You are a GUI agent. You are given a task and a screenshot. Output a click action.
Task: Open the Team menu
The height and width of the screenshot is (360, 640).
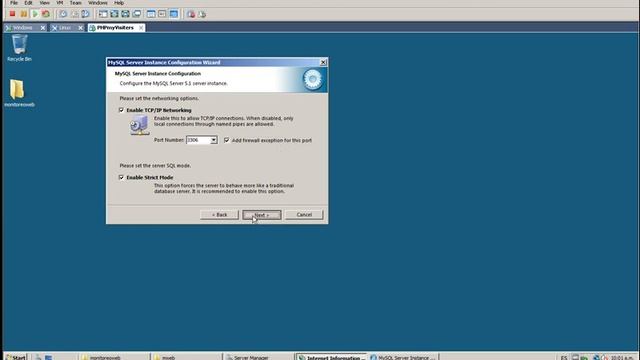point(76,3)
